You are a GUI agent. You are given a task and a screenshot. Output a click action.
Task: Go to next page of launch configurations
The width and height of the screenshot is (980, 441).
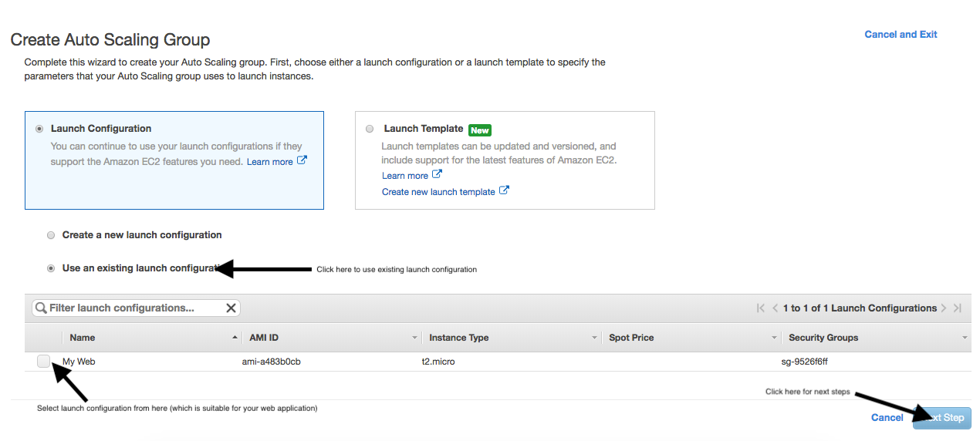(944, 308)
